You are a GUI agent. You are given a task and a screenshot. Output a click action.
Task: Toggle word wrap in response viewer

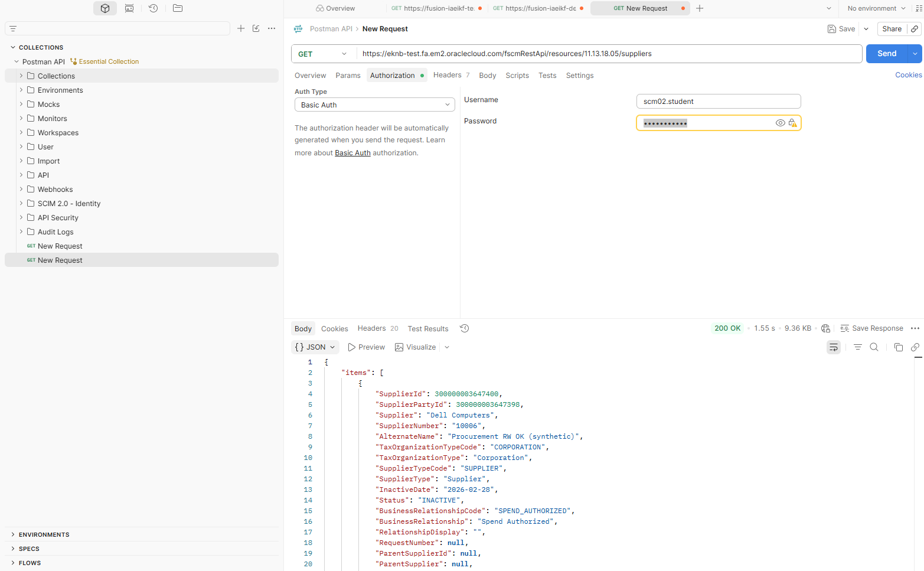tap(834, 347)
